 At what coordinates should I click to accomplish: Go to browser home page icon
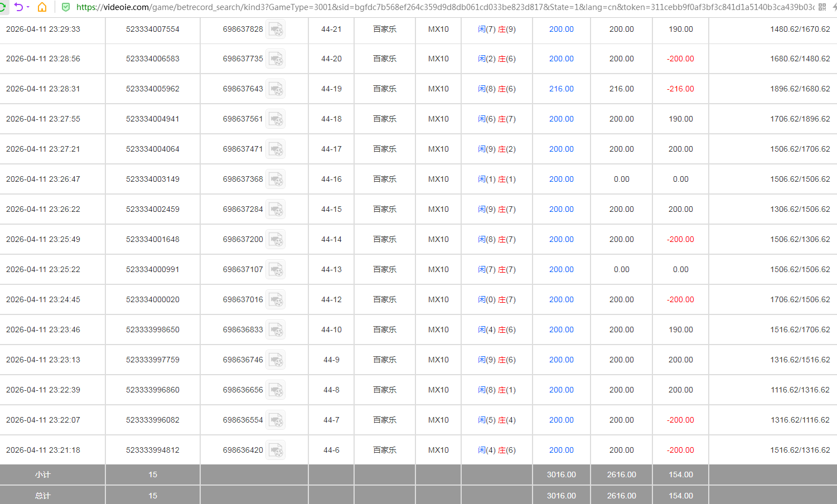coord(42,7)
